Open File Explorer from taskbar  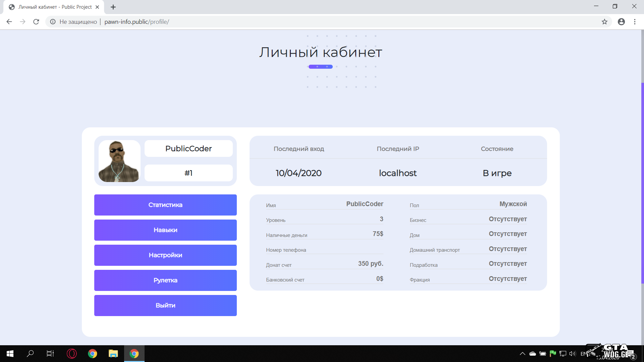(x=113, y=354)
